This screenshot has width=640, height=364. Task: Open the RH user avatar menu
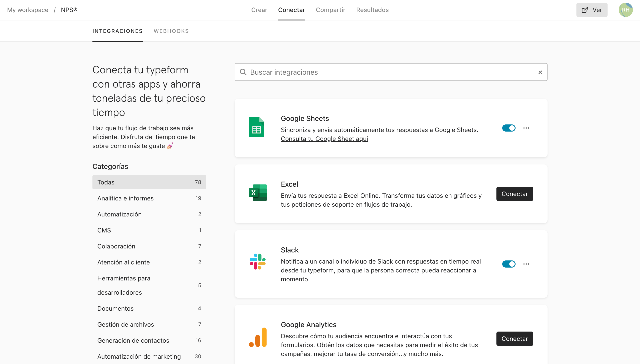point(625,10)
